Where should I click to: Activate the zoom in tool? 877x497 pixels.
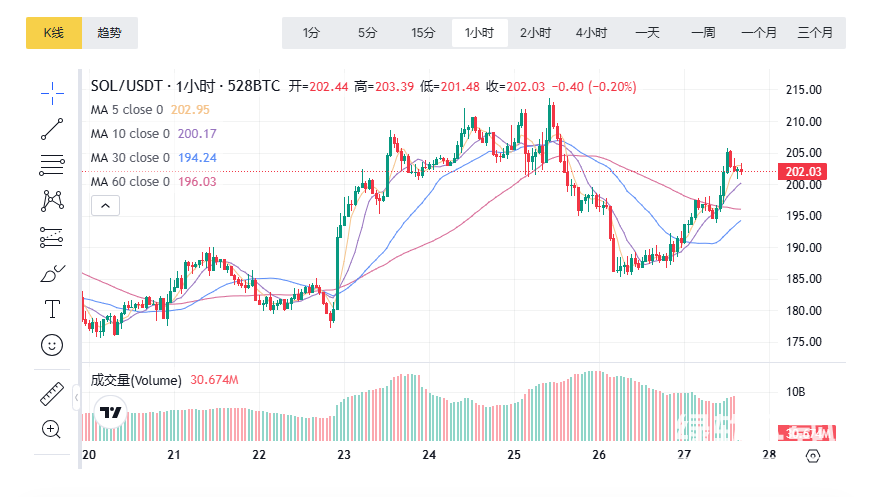tap(52, 429)
